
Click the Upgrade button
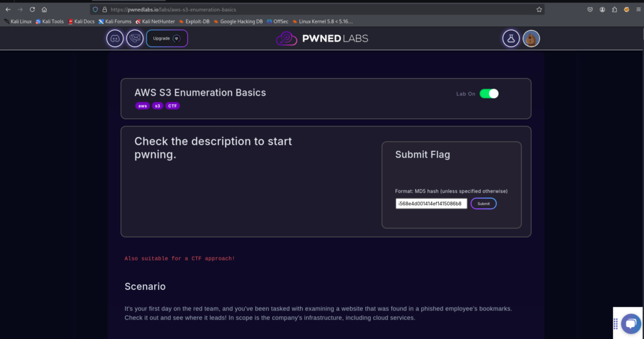click(x=167, y=38)
